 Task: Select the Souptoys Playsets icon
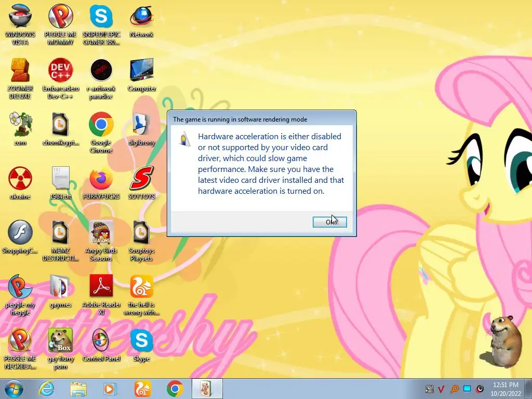tap(141, 241)
